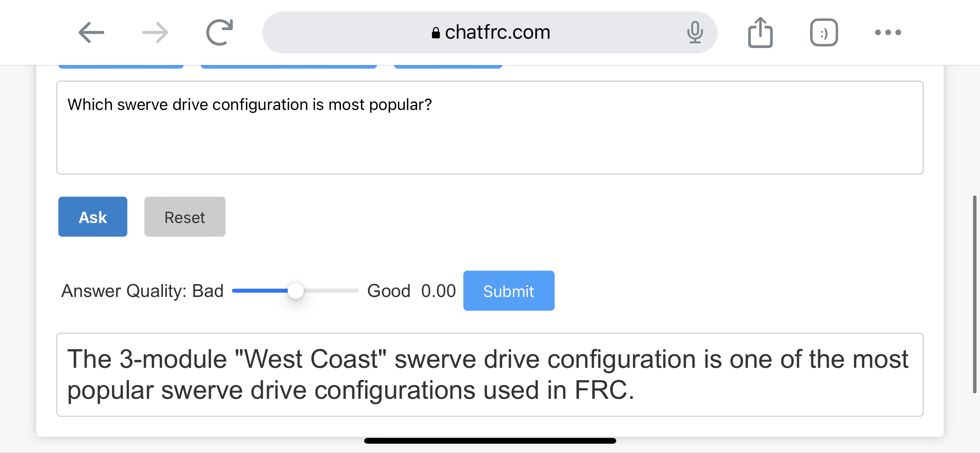Tap the lock icon in address bar
The height and width of the screenshot is (453, 980).
tap(436, 33)
